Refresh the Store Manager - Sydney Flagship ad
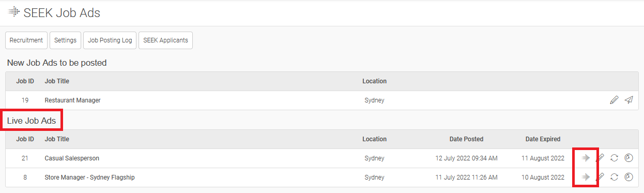 pos(614,177)
